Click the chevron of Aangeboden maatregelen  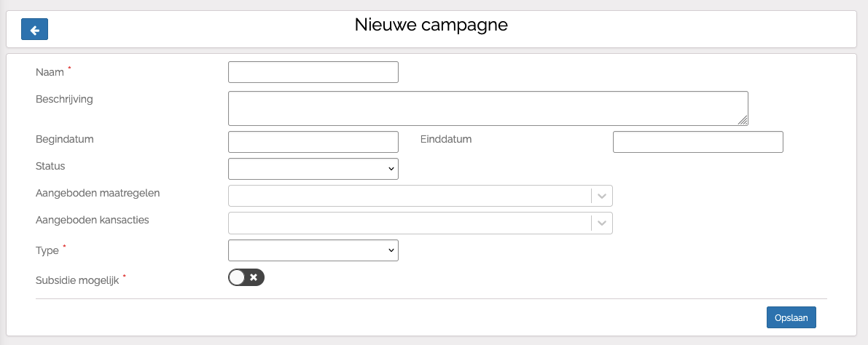pos(602,197)
